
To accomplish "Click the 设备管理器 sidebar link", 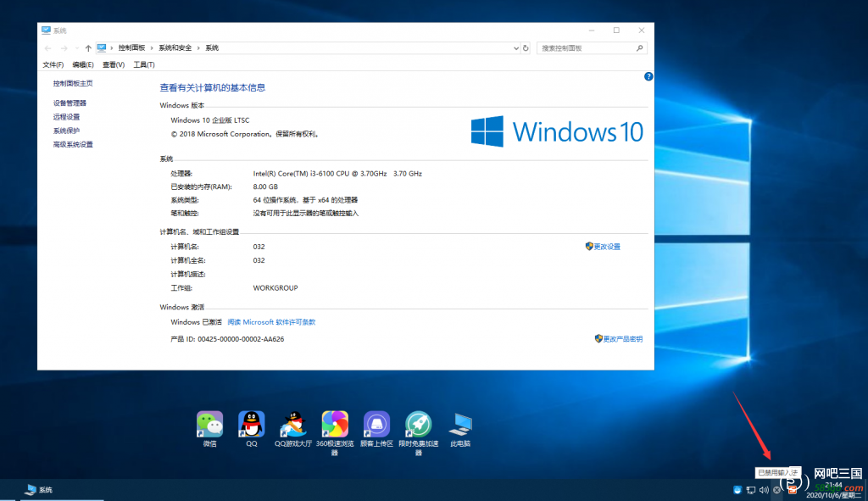I will click(70, 103).
